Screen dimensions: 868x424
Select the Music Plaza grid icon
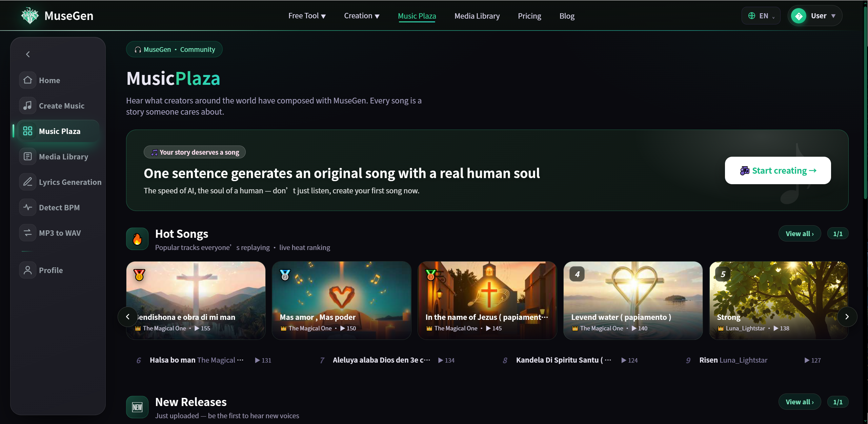point(27,131)
